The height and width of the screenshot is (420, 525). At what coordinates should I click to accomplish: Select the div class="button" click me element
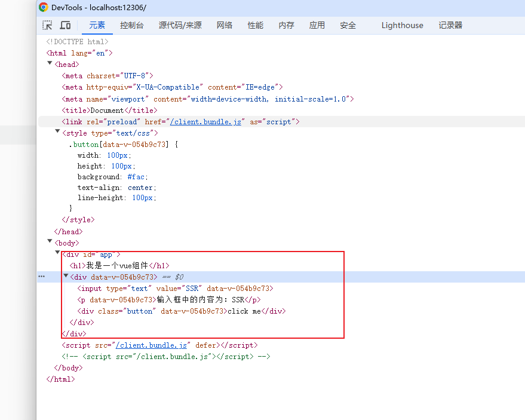pos(182,311)
